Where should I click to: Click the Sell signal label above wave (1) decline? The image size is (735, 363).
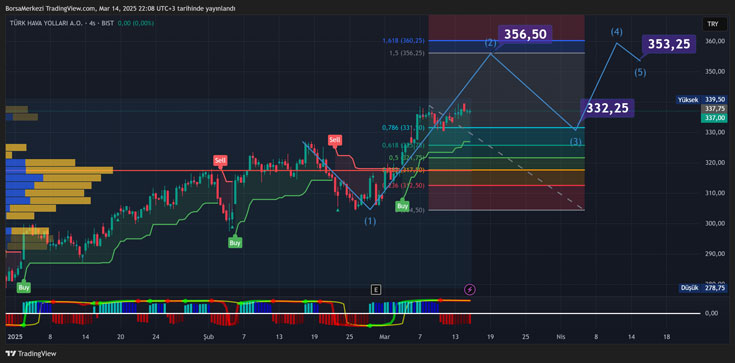[x=335, y=140]
